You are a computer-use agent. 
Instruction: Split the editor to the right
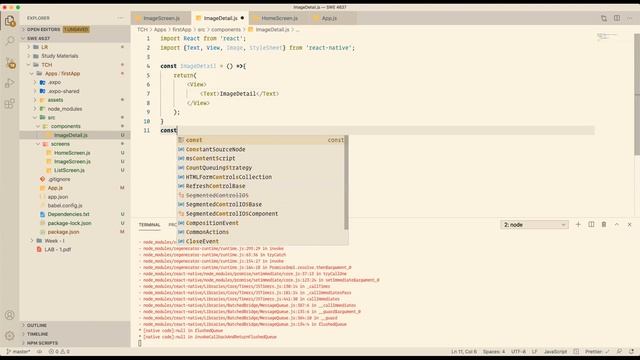click(617, 18)
